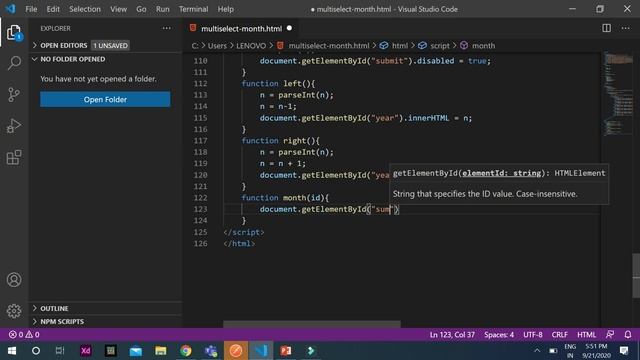Click the errors and warnings status indicator
This screenshot has height=360, width=640.
click(24, 335)
